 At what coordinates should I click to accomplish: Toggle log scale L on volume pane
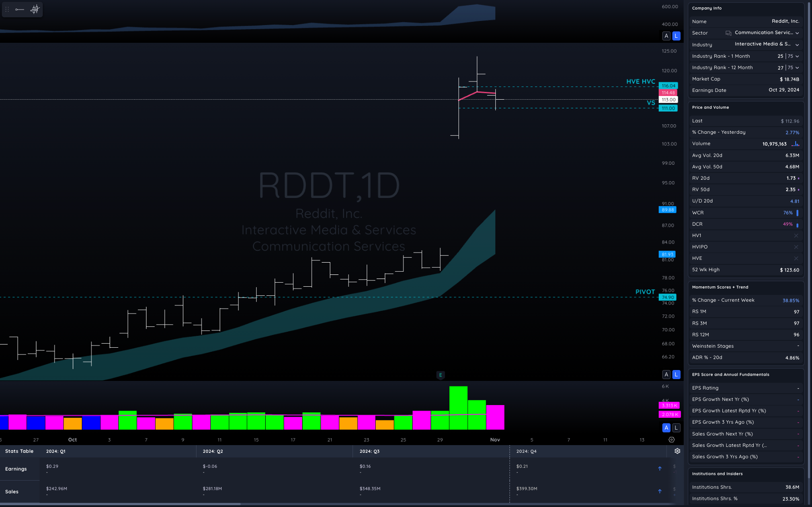tap(676, 428)
